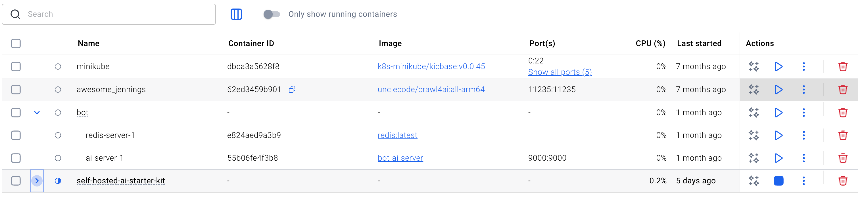
Task: Open the k8s-minikube/kicbase:v0.0.45 image link
Action: (431, 67)
